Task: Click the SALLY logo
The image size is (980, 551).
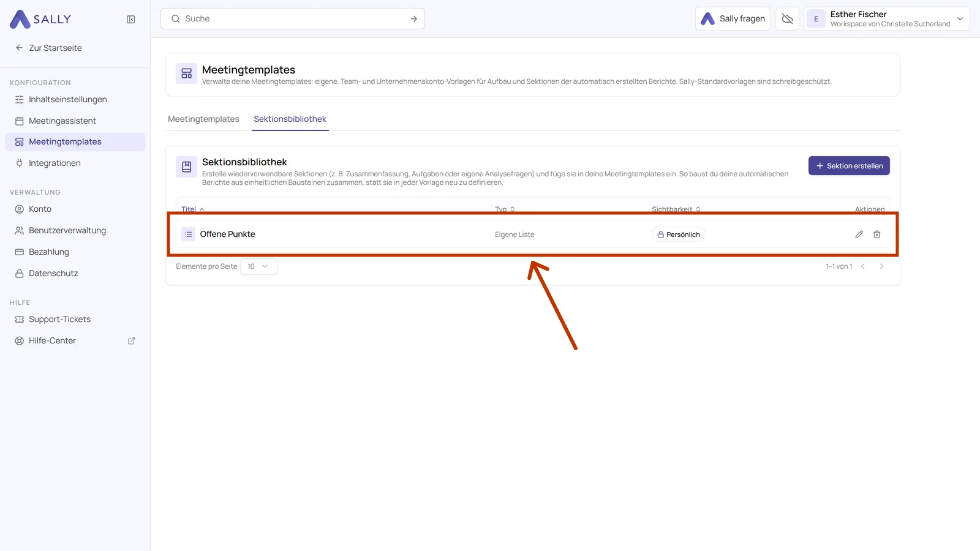Action: (x=40, y=19)
